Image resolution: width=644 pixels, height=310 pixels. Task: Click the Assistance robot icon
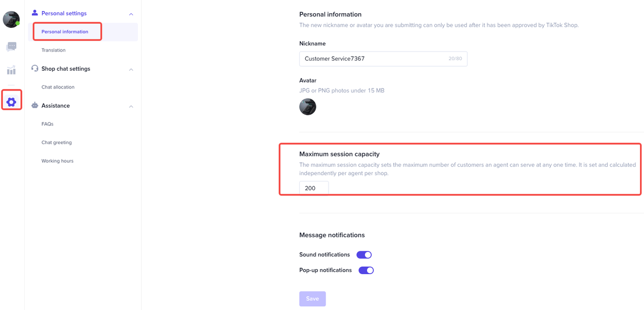pyautogui.click(x=34, y=105)
